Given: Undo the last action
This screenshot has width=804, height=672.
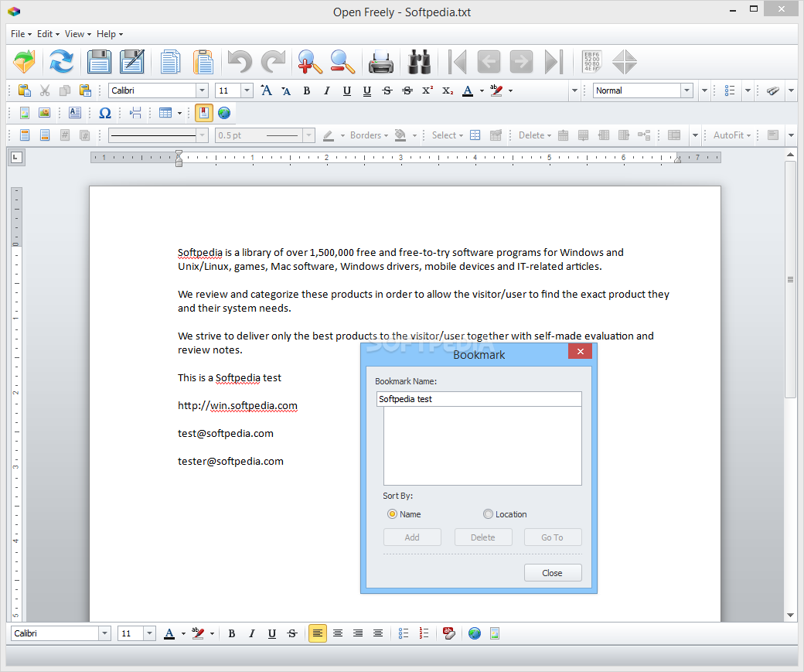Looking at the screenshot, I should click(240, 62).
